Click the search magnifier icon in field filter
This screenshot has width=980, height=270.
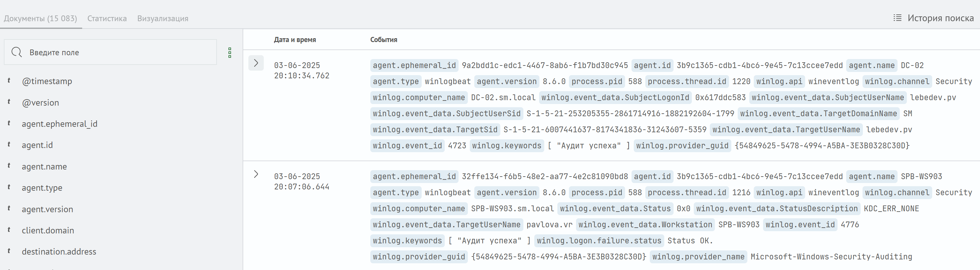pyautogui.click(x=17, y=52)
